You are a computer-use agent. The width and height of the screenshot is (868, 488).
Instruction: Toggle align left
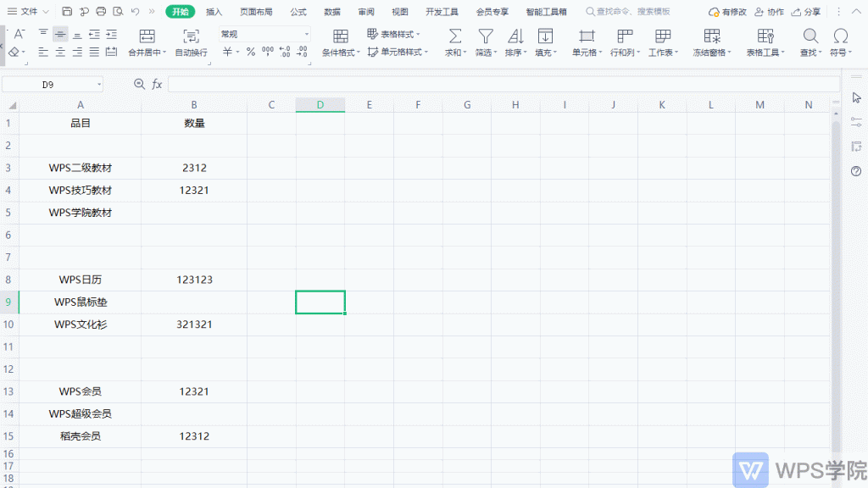pyautogui.click(x=43, y=52)
